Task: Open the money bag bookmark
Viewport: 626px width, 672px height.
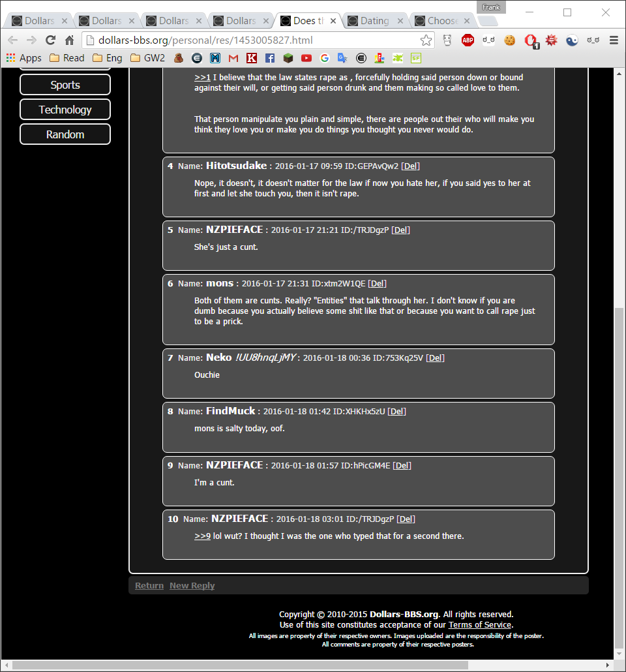Action: (x=178, y=58)
